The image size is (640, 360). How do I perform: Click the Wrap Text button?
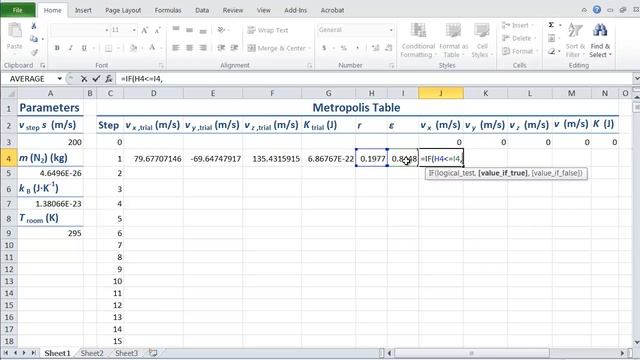coord(268,30)
